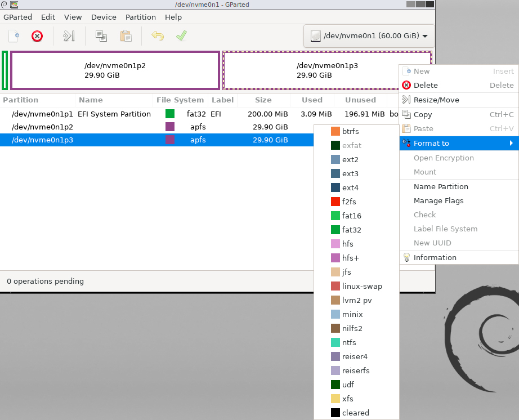Format to hfs+
The image size is (519, 420).
356,258
